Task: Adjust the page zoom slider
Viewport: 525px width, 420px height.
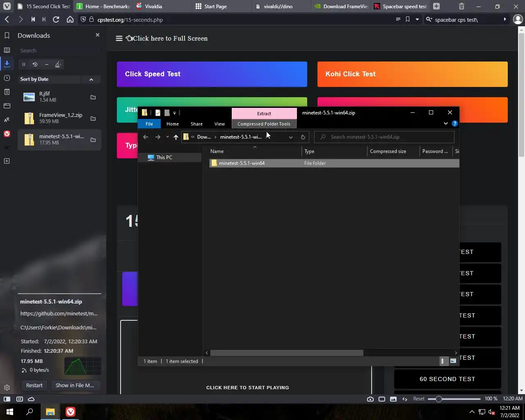Action: point(454,399)
